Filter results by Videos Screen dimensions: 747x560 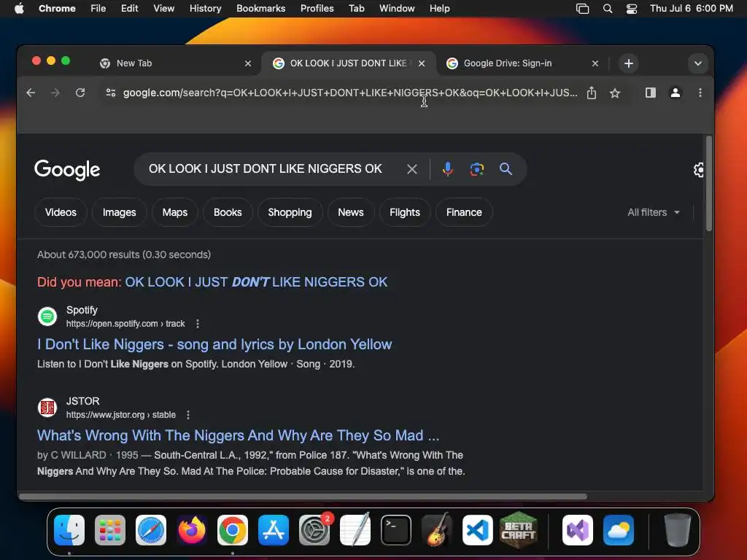[61, 212]
